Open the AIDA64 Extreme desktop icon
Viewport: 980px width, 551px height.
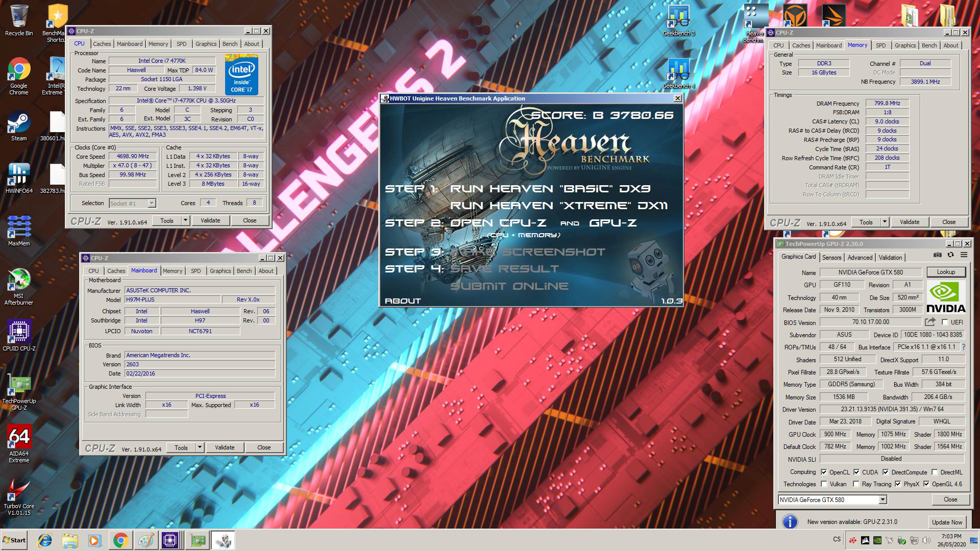(x=19, y=444)
